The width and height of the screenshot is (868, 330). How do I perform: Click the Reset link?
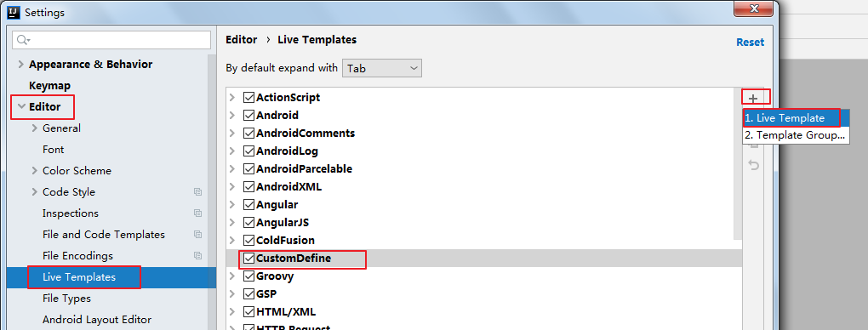point(750,42)
